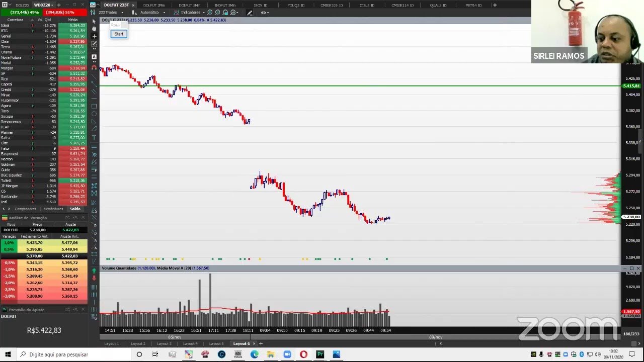644x362 pixels.
Task: Switch to the IBOV 1D tab
Action: [x=261, y=5]
